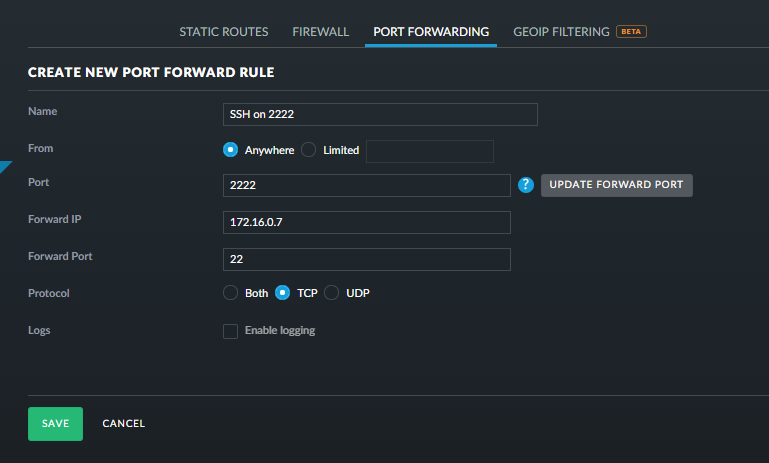This screenshot has height=463, width=769.
Task: Click the Forward IP field with 172.16.0.7
Action: (x=366, y=222)
